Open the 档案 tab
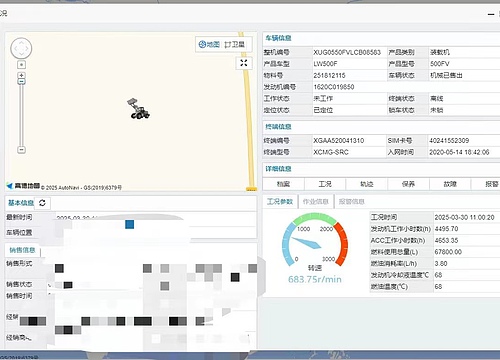 (x=283, y=184)
